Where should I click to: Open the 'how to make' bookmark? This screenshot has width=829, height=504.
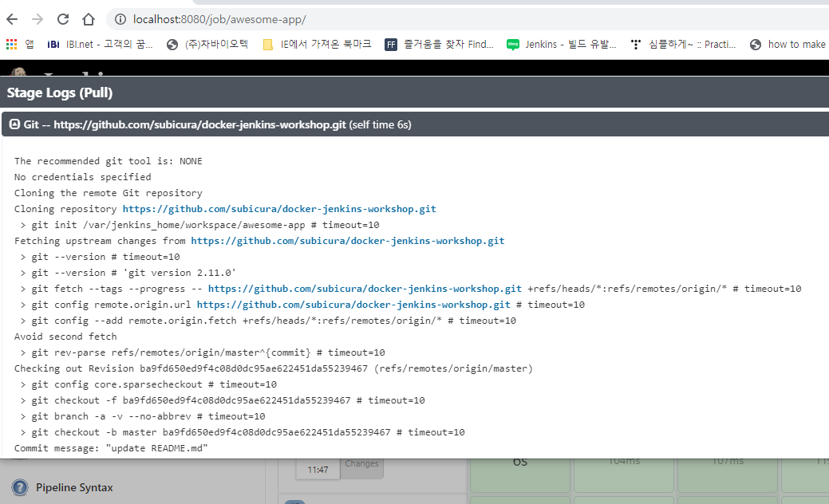(788, 45)
